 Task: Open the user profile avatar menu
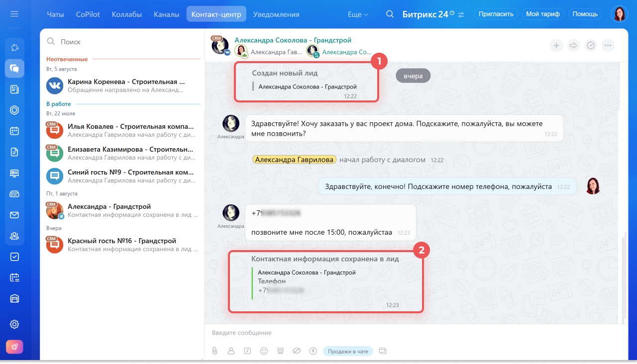tap(619, 14)
